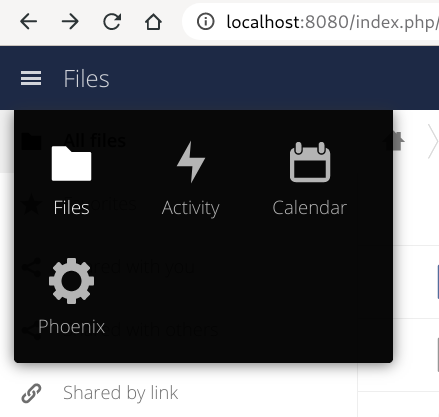The width and height of the screenshot is (439, 417).
Task: Open the Activity app from menu
Action: (191, 180)
